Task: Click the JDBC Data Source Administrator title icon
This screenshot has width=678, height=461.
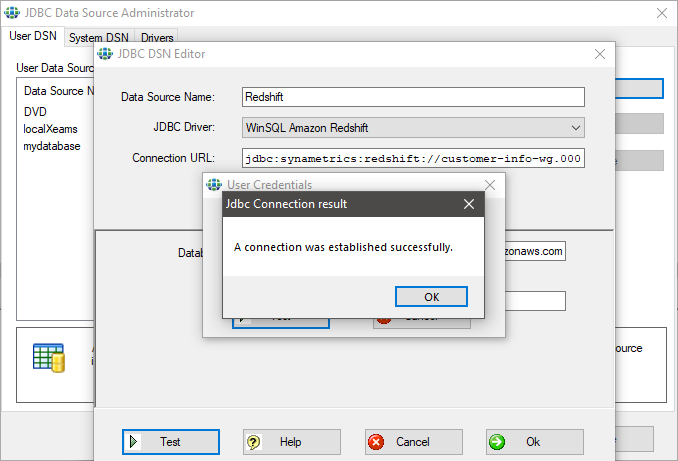Action: click(12, 13)
